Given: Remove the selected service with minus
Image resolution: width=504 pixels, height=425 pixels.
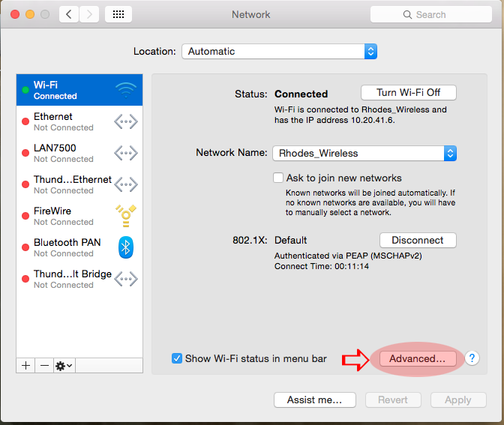Looking at the screenshot, I should click(44, 366).
